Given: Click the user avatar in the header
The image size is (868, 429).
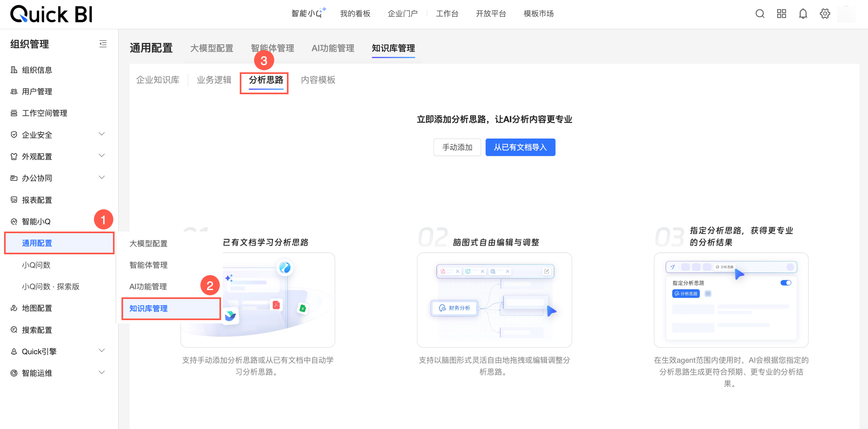Looking at the screenshot, I should pyautogui.click(x=846, y=14).
